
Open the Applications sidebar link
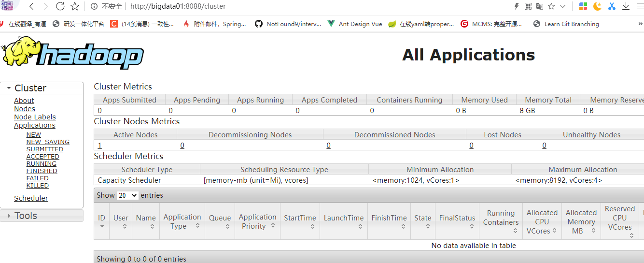click(35, 125)
